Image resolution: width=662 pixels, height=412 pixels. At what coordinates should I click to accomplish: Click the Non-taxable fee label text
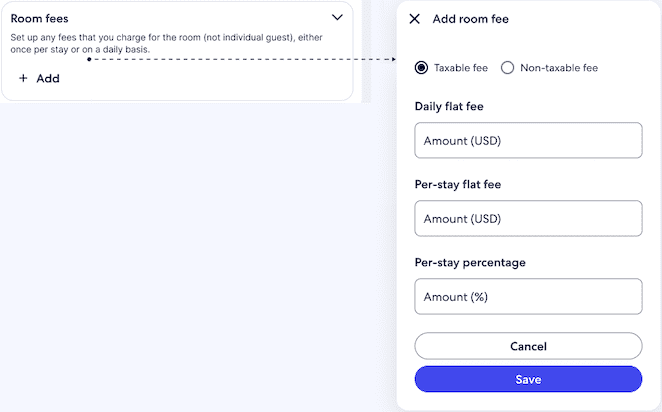coord(559,68)
